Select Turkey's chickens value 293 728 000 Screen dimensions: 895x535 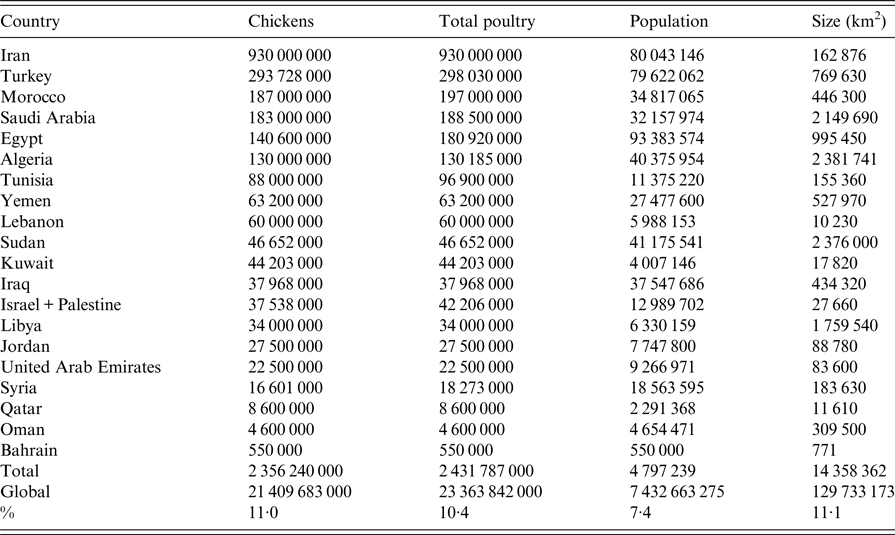[x=297, y=76]
